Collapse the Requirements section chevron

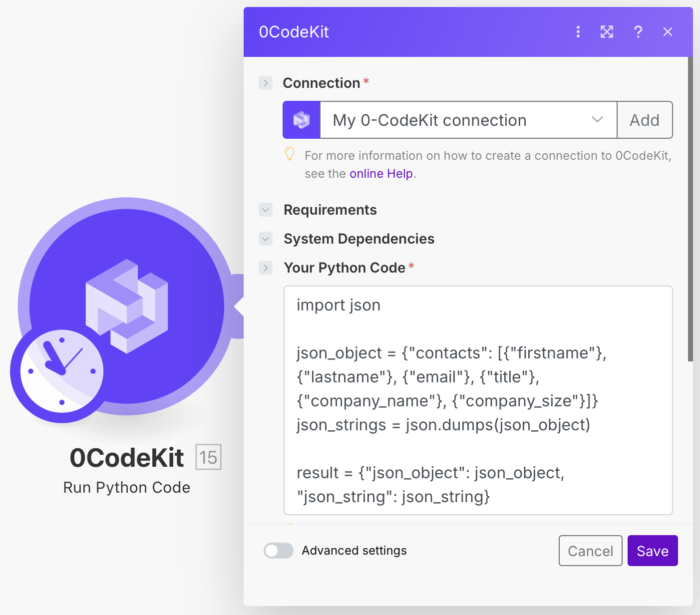click(x=266, y=210)
